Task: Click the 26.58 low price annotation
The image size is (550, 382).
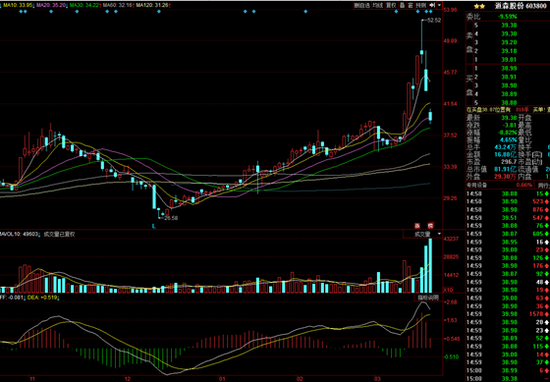Action: [x=171, y=218]
